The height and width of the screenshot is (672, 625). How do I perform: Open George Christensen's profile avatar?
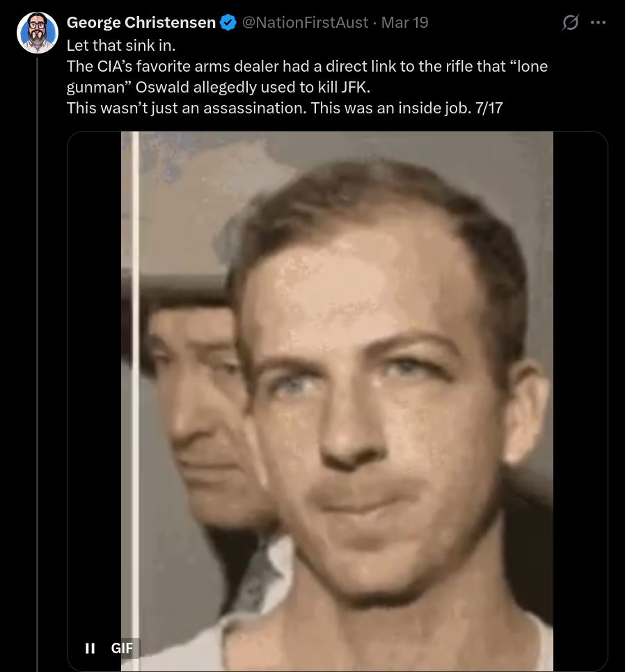(38, 32)
